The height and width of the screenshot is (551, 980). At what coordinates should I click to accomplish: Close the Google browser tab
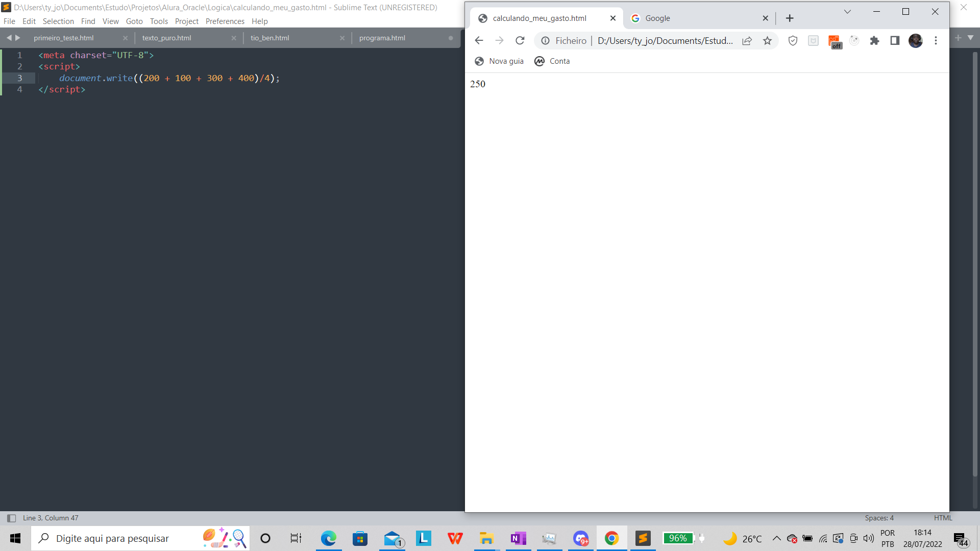click(765, 18)
